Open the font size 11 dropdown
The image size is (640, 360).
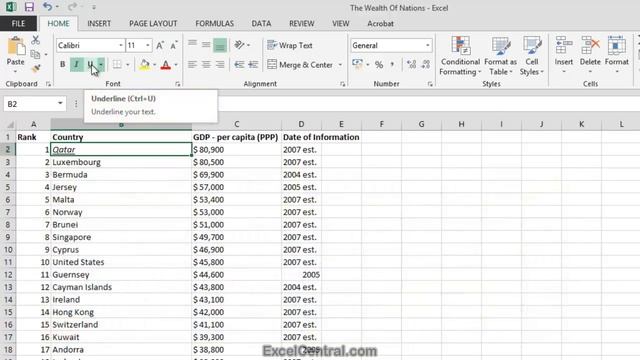tap(147, 45)
